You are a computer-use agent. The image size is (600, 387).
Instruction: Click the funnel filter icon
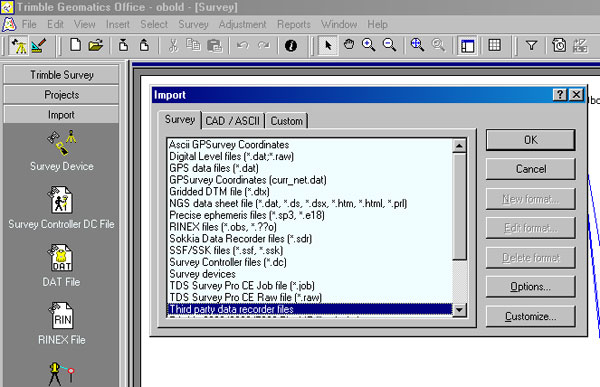[x=531, y=46]
